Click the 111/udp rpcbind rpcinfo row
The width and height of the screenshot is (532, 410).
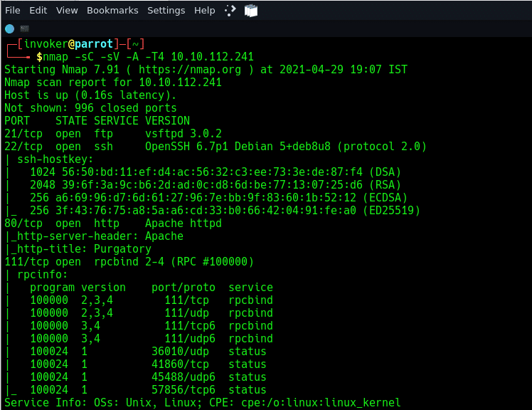151,313
